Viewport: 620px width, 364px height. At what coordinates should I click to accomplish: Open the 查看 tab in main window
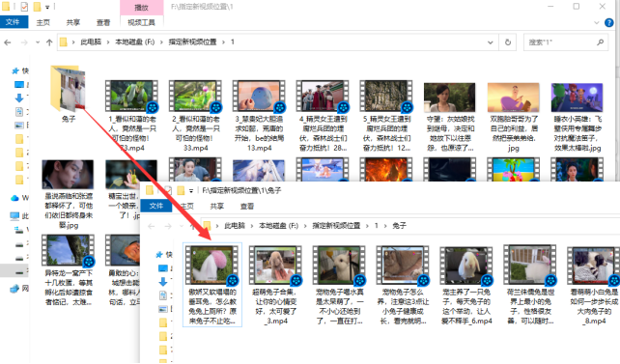[x=103, y=22]
